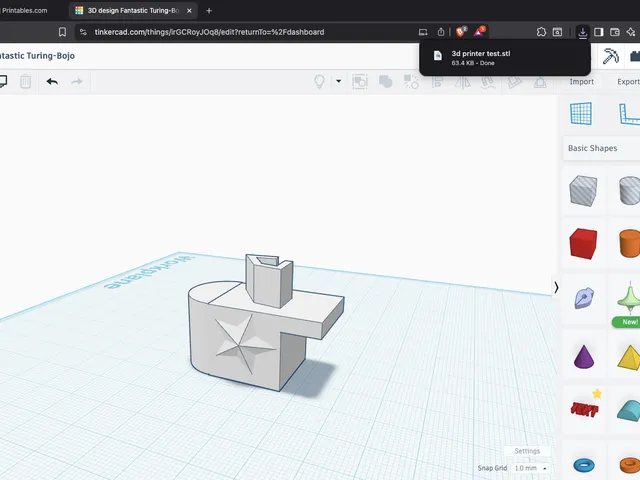Open the Brave Shields lion icon

click(x=460, y=31)
